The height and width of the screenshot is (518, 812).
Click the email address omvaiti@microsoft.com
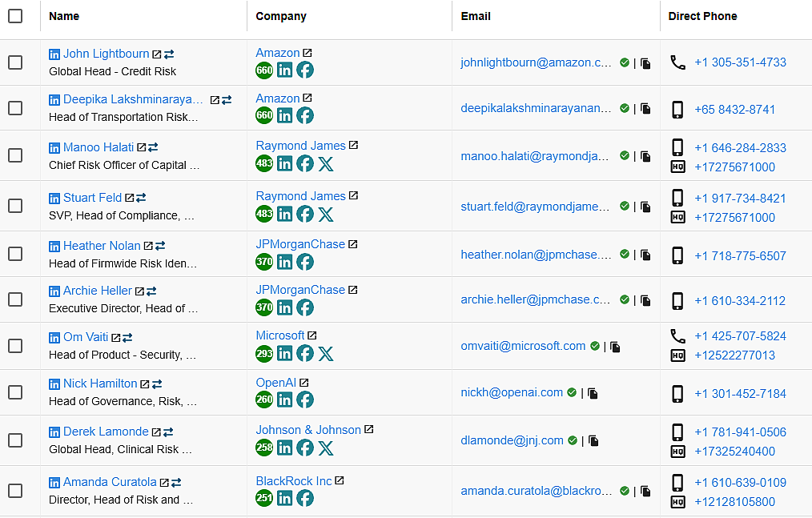pyautogui.click(x=523, y=346)
